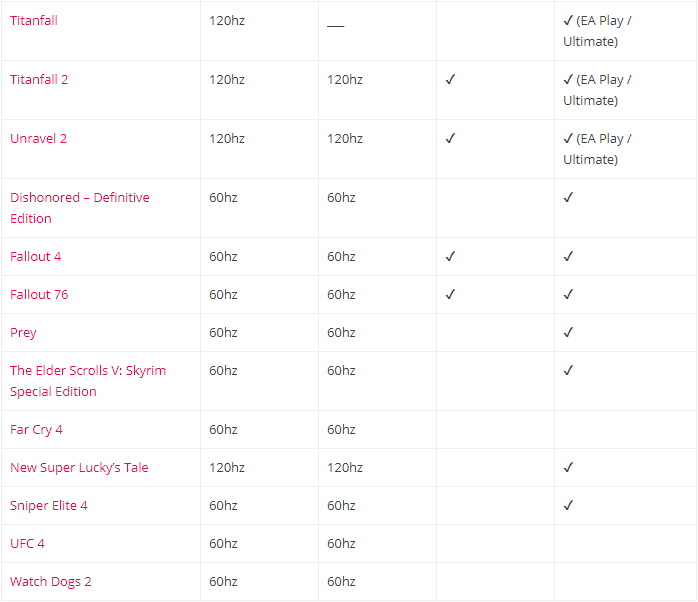
Task: Click Sniper Elite 4's checkmark
Action: pyautogui.click(x=568, y=505)
